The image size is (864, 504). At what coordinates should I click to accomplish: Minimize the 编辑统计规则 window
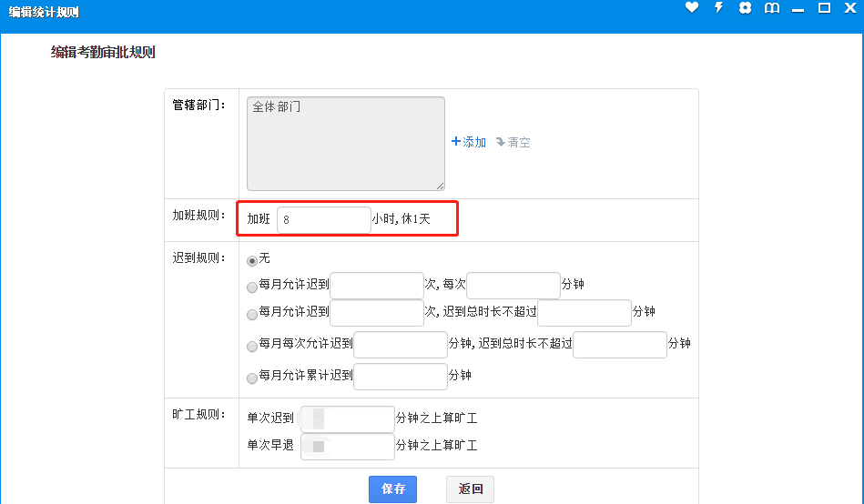798,8
